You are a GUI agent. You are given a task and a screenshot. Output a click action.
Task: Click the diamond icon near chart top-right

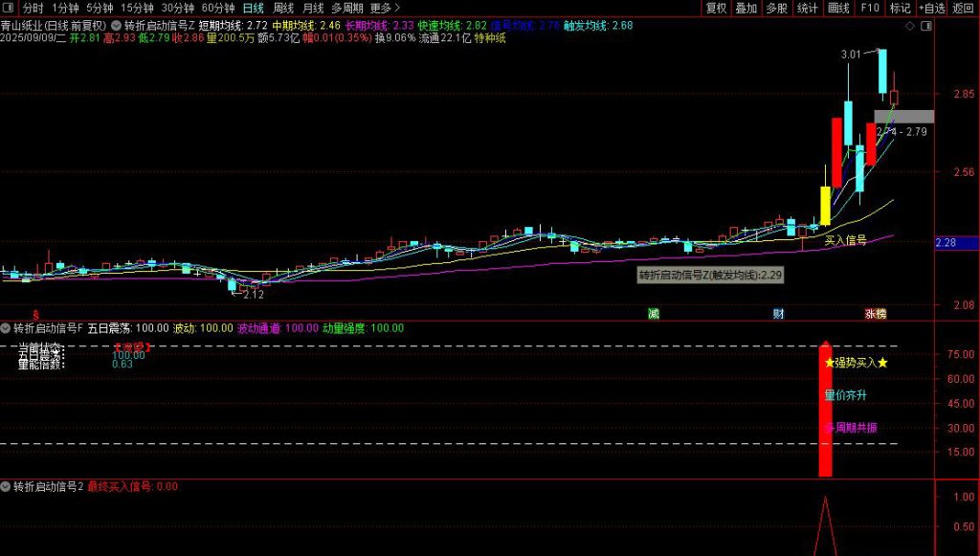909,25
